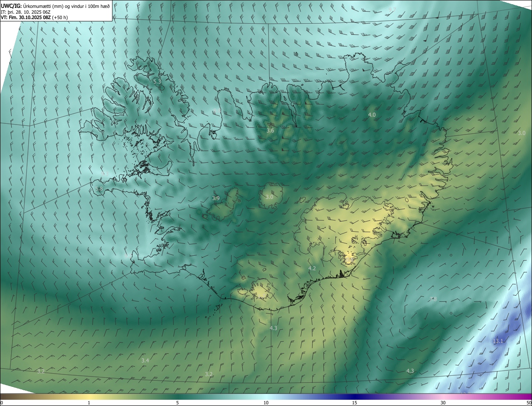Click the colorbar tick label 50

529,403
